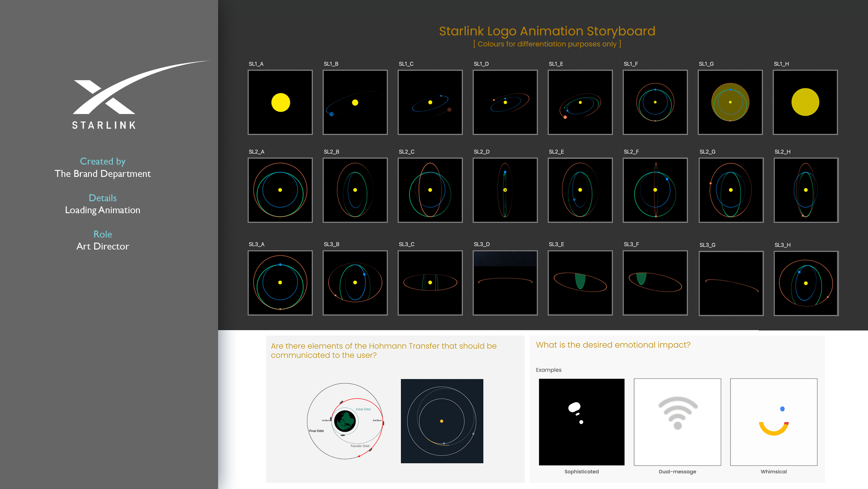
Task: Select storyboard frame SL2_D
Action: point(505,190)
